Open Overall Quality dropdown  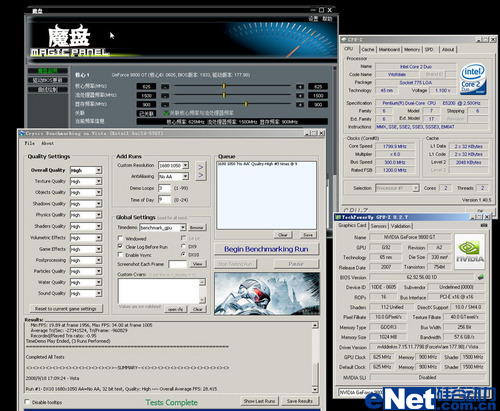pyautogui.click(x=99, y=170)
